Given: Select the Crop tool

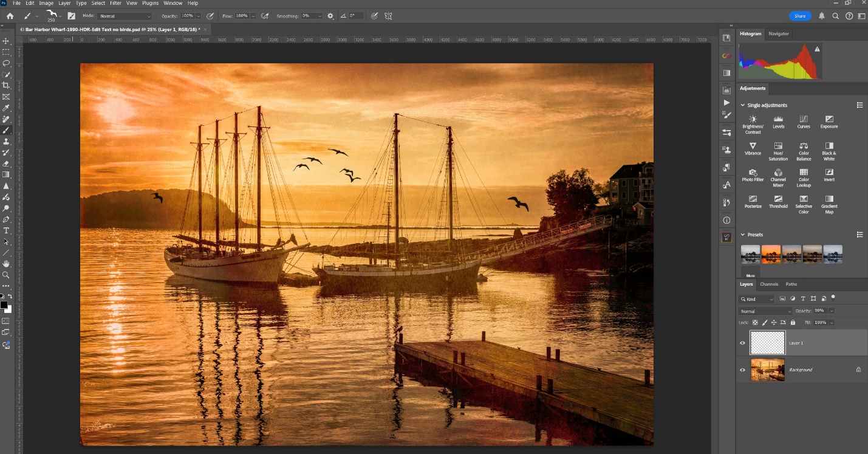Looking at the screenshot, I should pos(6,86).
